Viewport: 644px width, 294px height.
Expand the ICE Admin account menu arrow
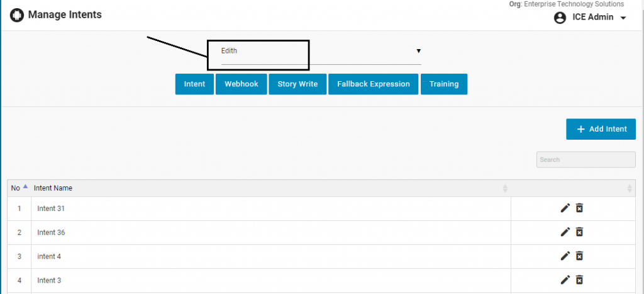[623, 18]
